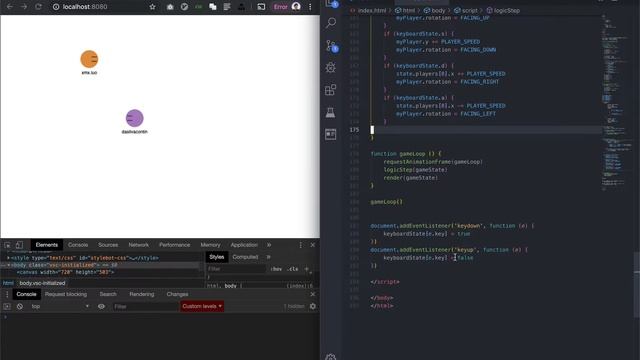
Task: Open Custom levels dropdown
Action: [x=202, y=306]
